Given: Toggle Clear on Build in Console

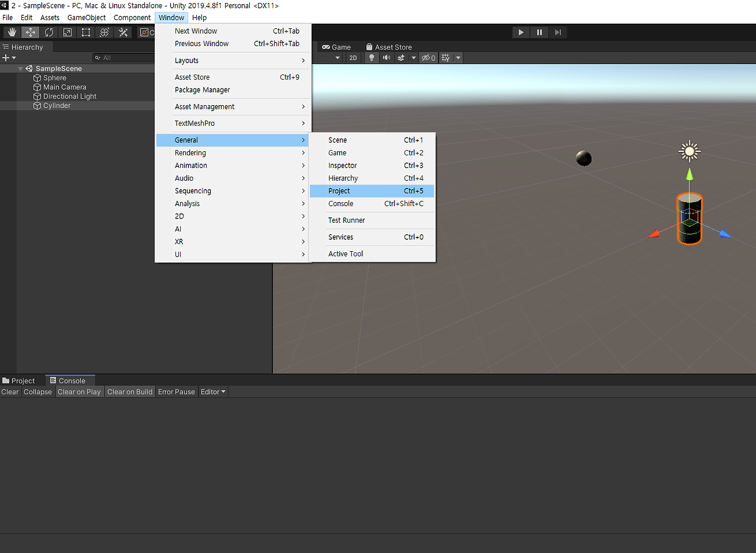Looking at the screenshot, I should point(130,392).
